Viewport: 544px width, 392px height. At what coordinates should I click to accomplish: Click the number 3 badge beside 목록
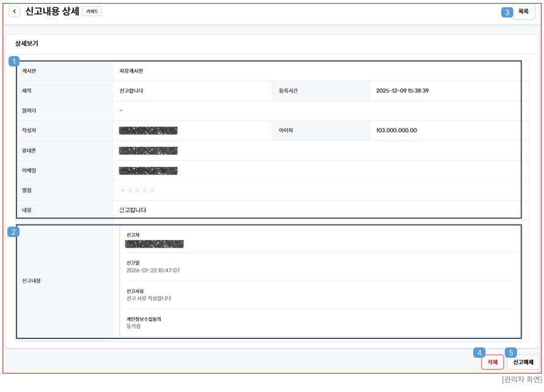[507, 12]
